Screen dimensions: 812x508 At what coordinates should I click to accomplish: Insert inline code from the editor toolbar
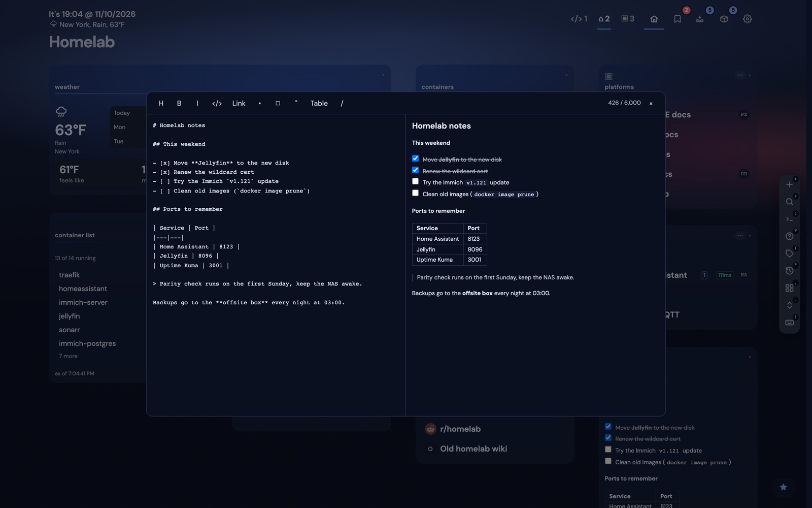tap(217, 103)
